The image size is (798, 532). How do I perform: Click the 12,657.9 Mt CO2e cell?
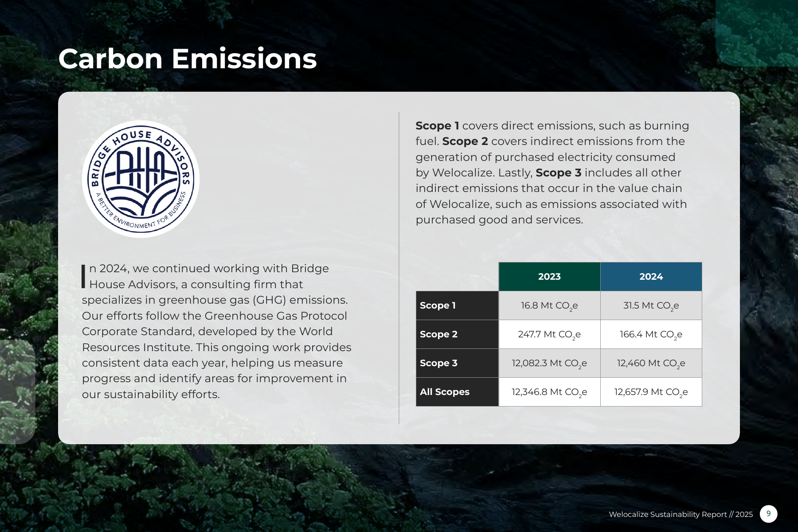(x=651, y=392)
